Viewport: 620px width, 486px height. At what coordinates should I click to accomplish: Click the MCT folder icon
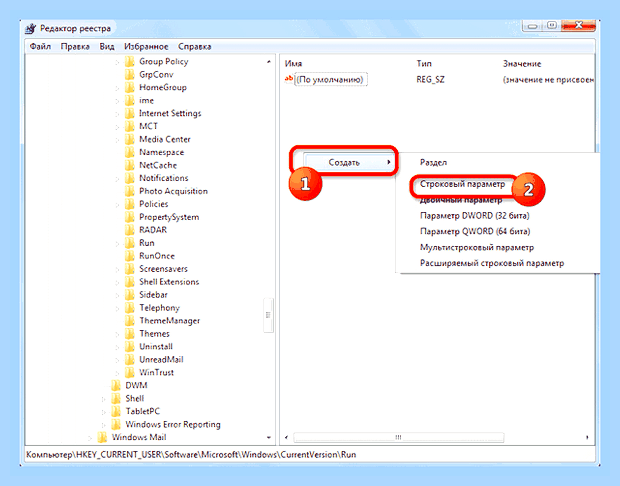(x=129, y=127)
